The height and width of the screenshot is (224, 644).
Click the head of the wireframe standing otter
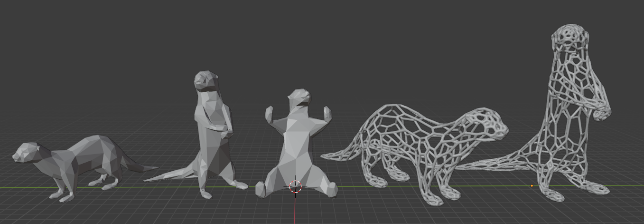(570, 39)
